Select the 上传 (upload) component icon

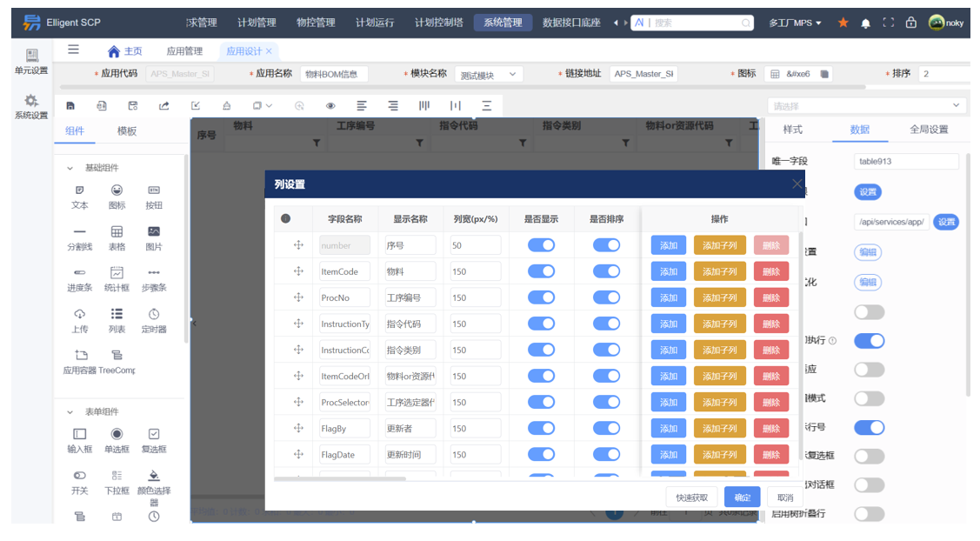click(x=80, y=315)
